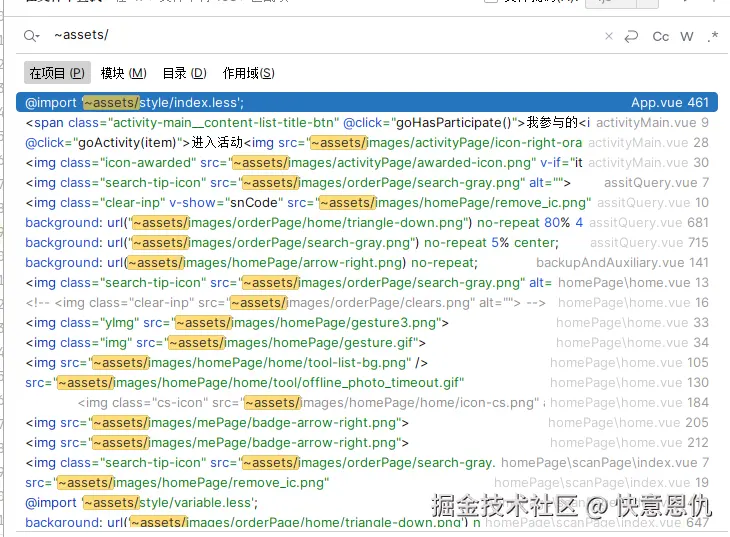The image size is (730, 537).
Task: Open the search history magnifier dropdown
Action: pyautogui.click(x=32, y=36)
